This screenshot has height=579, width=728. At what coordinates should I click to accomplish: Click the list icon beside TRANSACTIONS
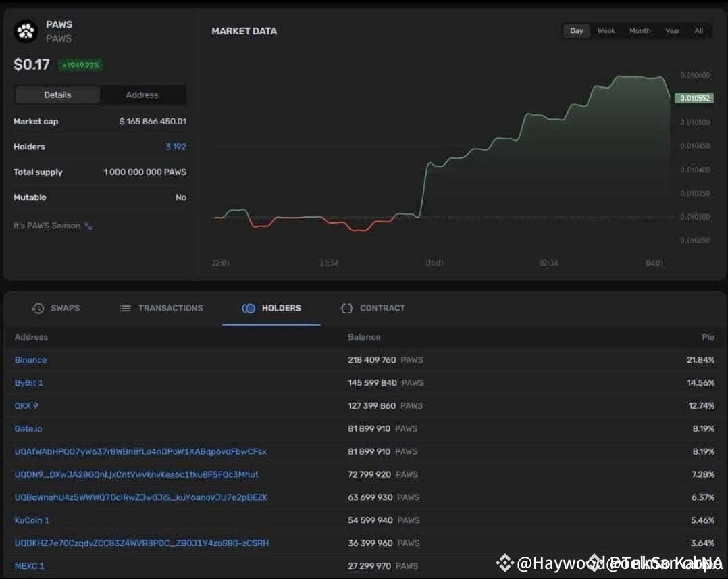125,308
